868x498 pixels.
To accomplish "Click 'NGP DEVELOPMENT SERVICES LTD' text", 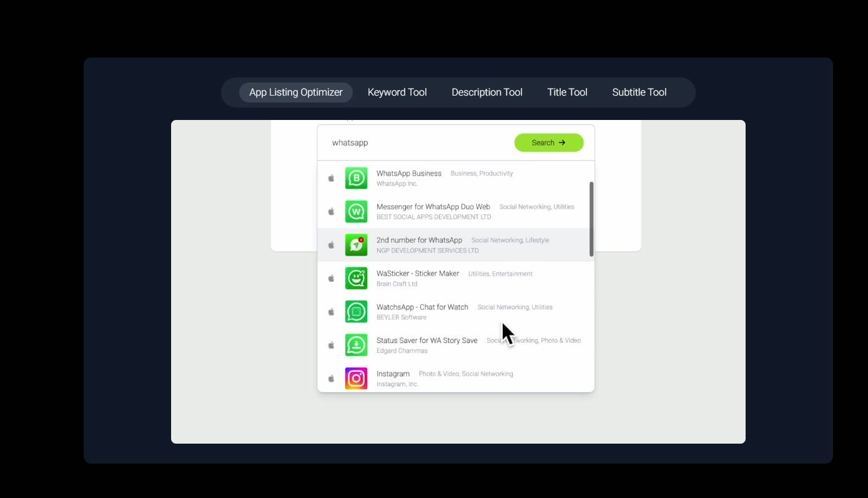I will 428,251.
